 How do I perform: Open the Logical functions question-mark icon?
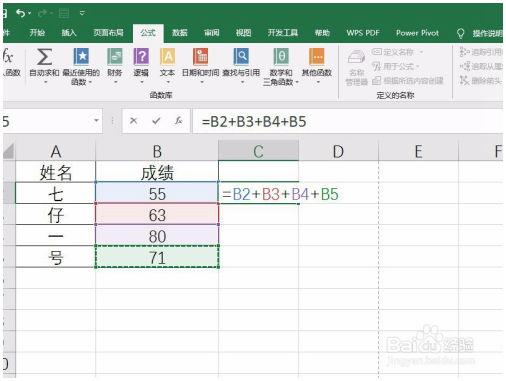141,56
